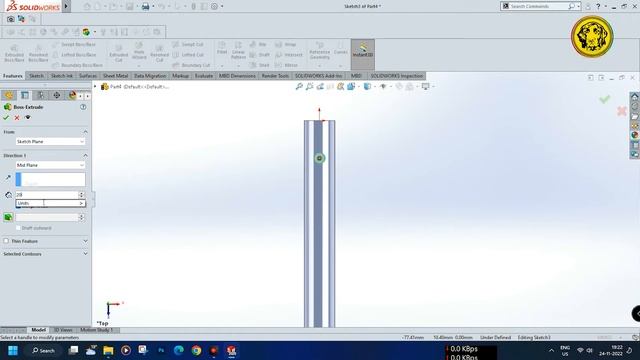Open the Evaluate ribbon tab
640x360 pixels.
tap(204, 76)
